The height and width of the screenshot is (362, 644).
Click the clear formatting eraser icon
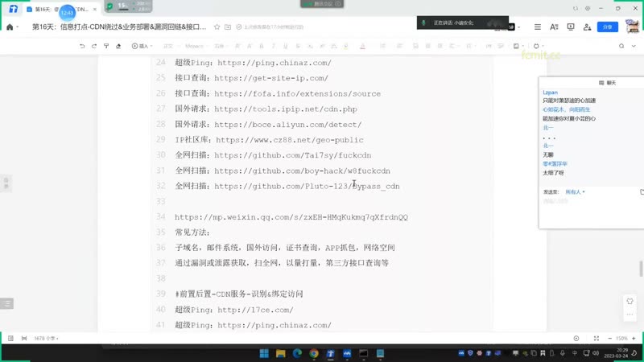(x=118, y=46)
